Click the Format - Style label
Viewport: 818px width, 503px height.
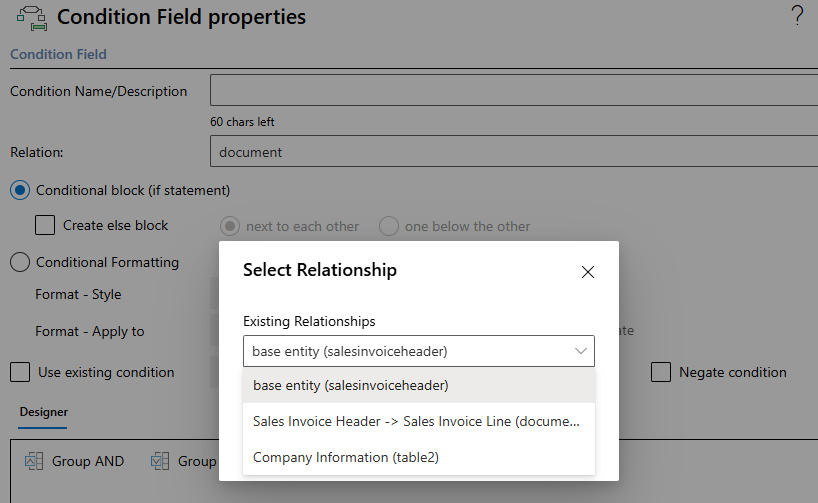(78, 294)
